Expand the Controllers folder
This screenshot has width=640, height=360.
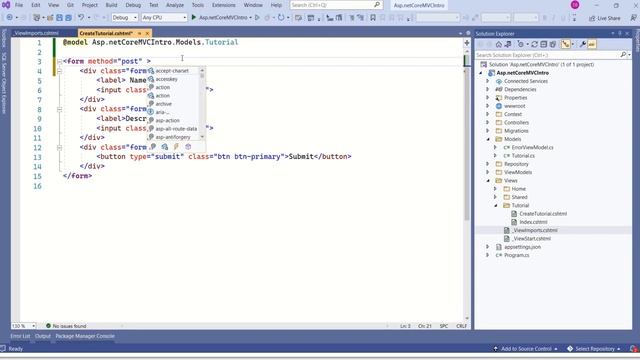tap(488, 122)
